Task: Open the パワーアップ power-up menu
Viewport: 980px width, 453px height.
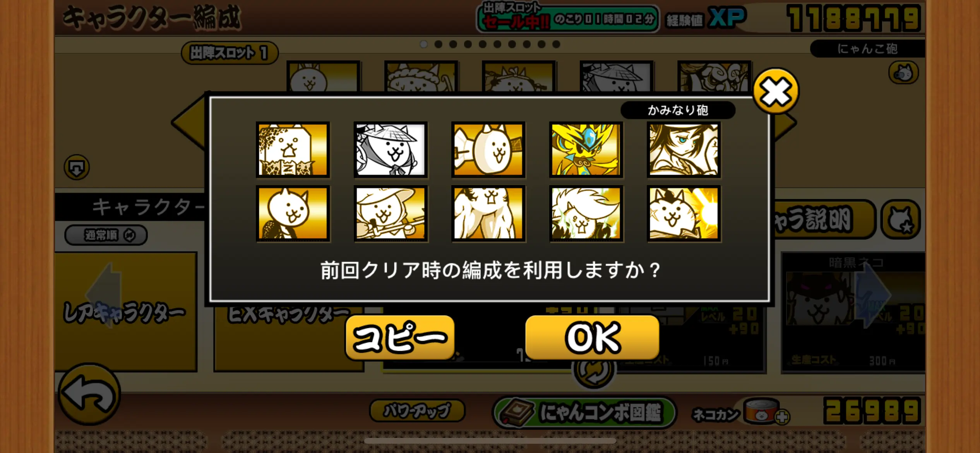Action: (417, 410)
